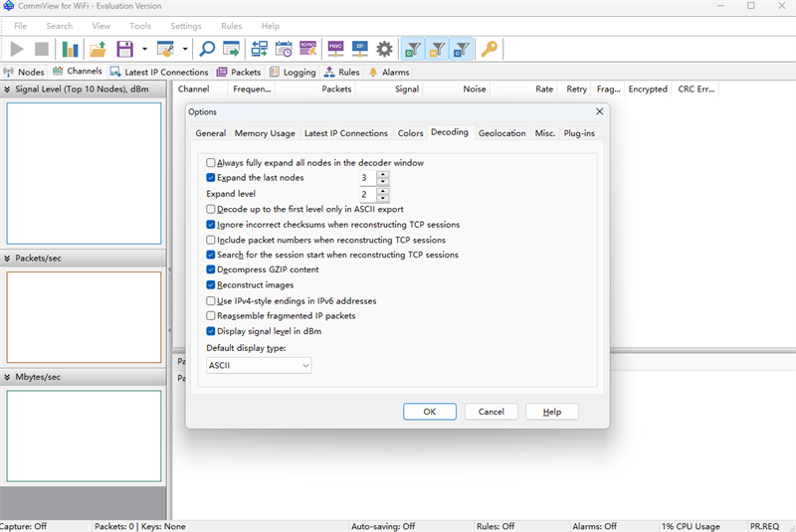Viewport: 796px width, 532px height.
Task: Open the Colors tab in Options
Action: tap(410, 133)
